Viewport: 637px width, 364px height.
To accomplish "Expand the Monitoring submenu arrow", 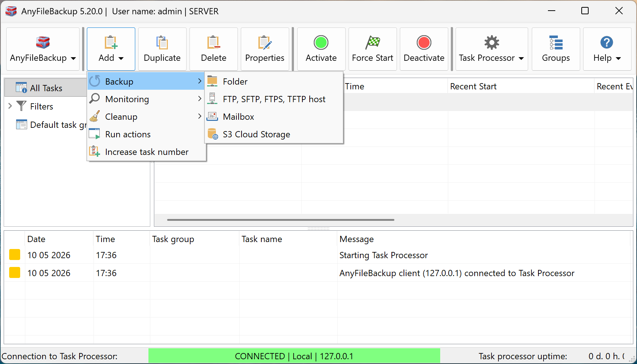I will (200, 99).
